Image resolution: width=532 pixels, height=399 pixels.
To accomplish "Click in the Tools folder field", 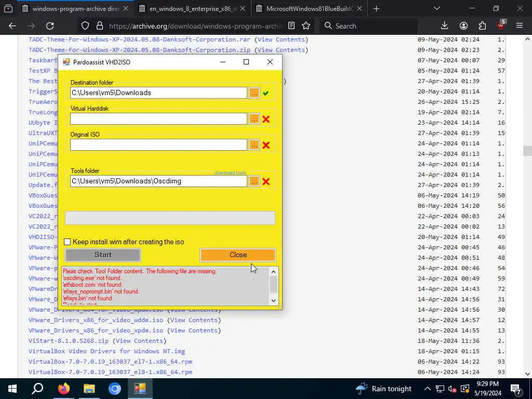I will [x=158, y=181].
